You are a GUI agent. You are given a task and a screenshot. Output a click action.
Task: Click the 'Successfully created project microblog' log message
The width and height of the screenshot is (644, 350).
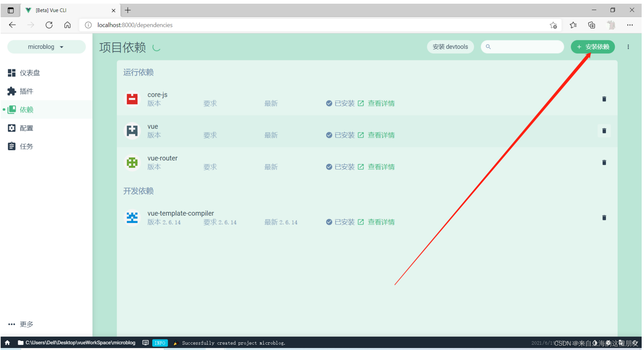pyautogui.click(x=234, y=343)
